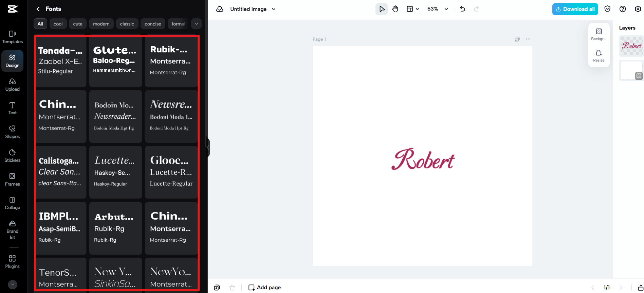
Task: Open the Background tool
Action: pos(599,34)
